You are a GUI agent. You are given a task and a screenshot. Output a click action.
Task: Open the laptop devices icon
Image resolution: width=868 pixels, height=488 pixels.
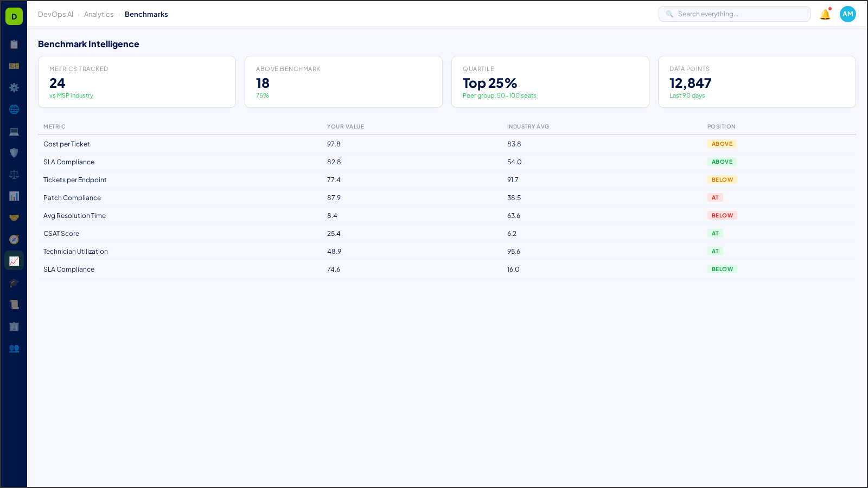pos(14,131)
